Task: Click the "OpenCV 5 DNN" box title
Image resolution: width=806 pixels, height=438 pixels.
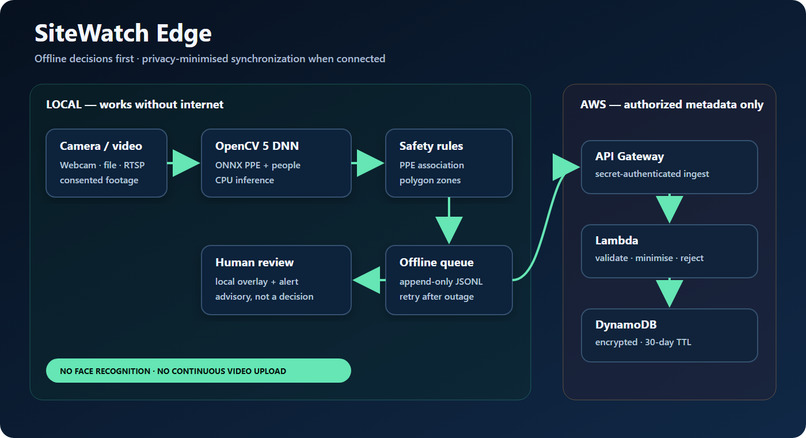Action: click(257, 146)
